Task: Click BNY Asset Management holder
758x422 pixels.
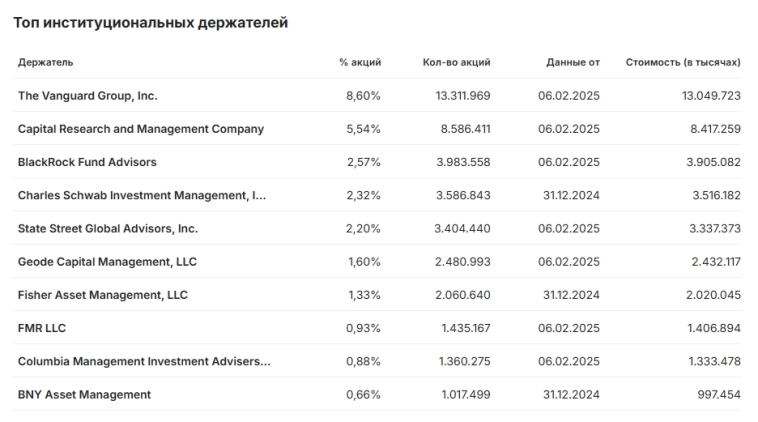Action: click(x=85, y=394)
